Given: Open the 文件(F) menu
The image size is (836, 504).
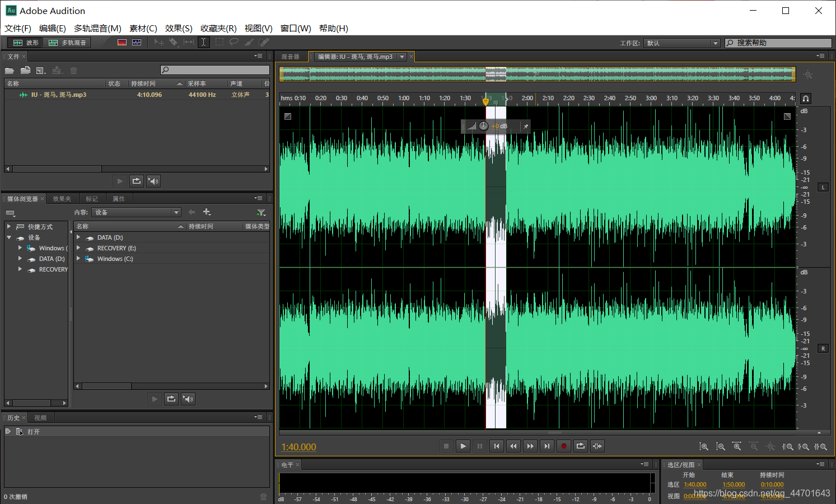Looking at the screenshot, I should (18, 28).
